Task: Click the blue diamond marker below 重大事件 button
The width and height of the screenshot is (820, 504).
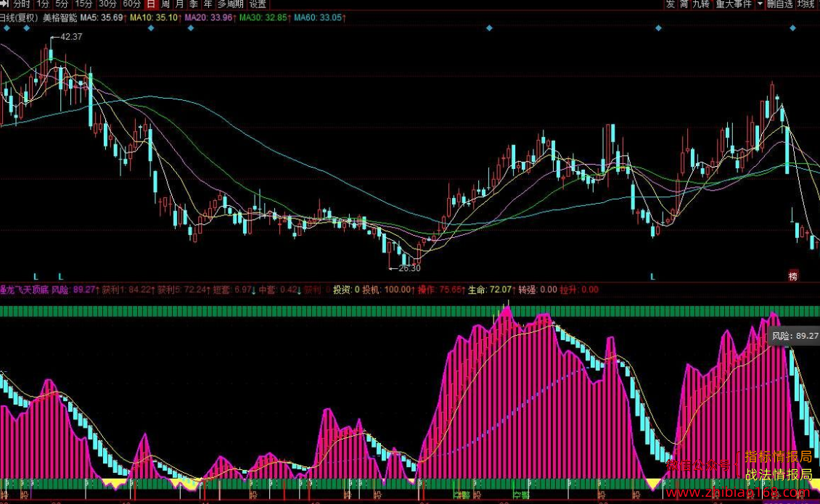Action: point(658,28)
